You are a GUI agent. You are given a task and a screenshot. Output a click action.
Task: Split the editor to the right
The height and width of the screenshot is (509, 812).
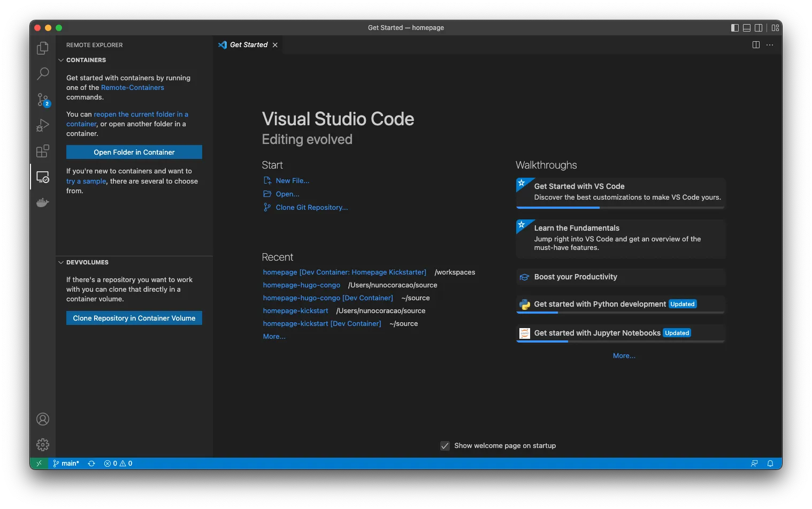pos(756,45)
